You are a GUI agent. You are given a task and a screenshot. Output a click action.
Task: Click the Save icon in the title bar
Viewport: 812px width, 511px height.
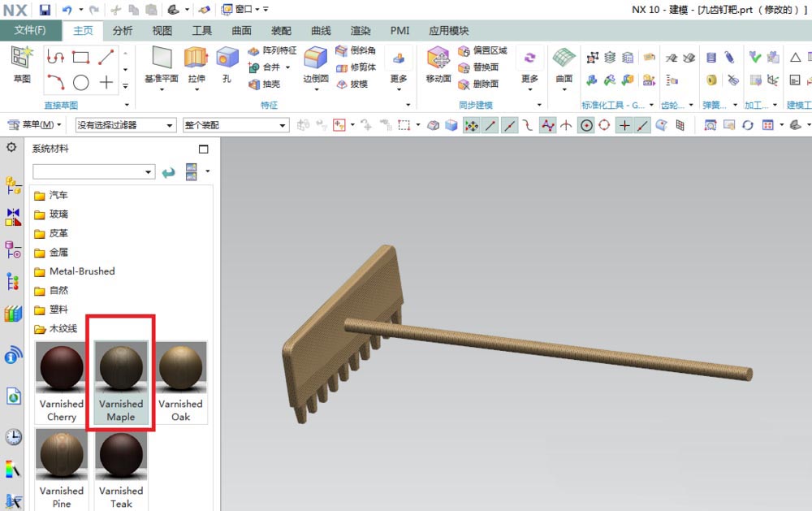[x=45, y=10]
